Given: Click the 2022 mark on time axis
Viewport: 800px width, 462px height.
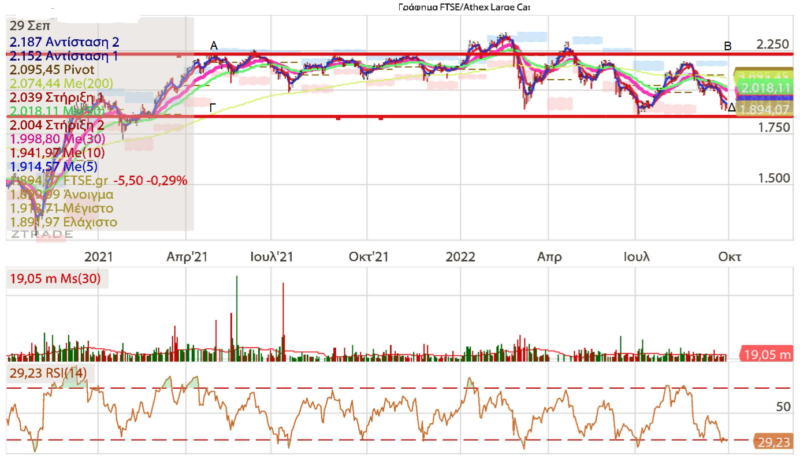Looking at the screenshot, I should tap(459, 257).
